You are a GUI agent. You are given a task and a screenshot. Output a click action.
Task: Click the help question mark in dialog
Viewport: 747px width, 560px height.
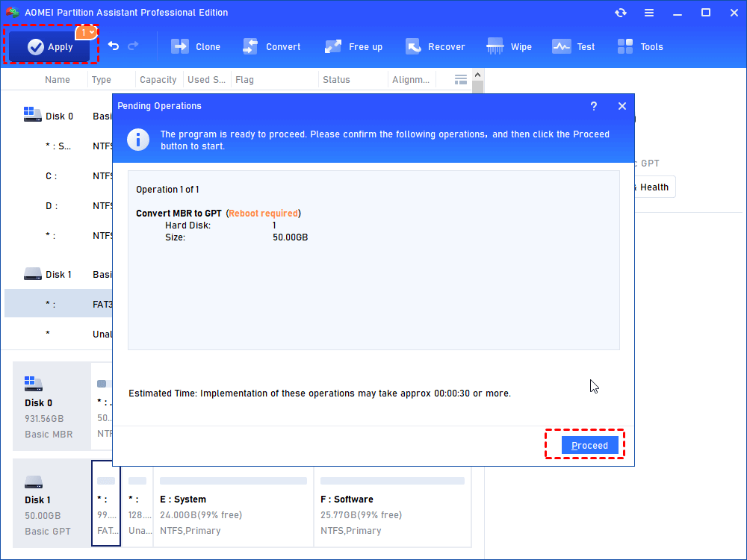point(594,106)
